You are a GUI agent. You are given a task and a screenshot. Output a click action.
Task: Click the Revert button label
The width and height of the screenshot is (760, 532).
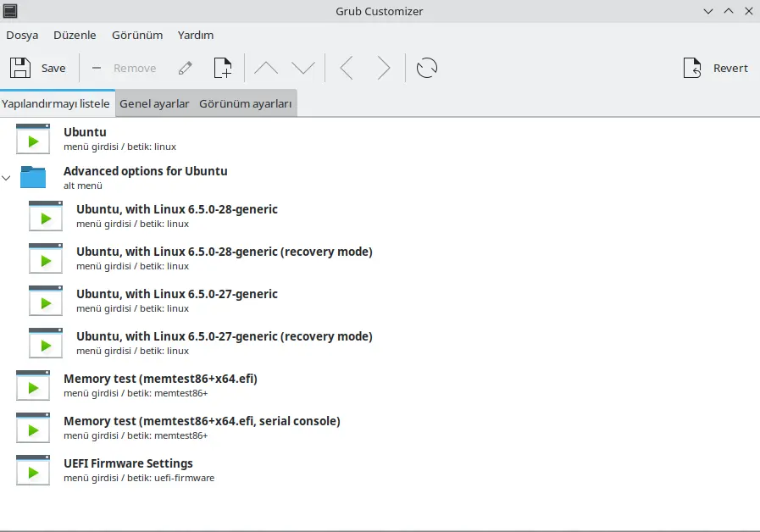[x=730, y=69]
